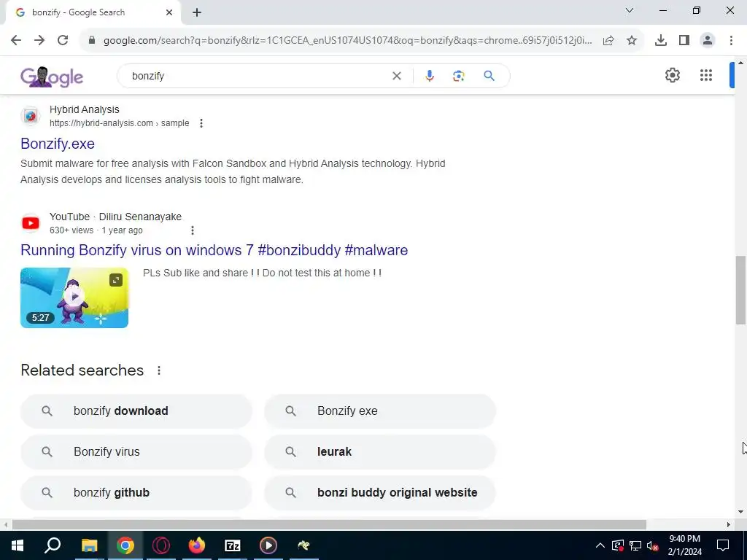The width and height of the screenshot is (747, 560).
Task: Search related: bonzify github
Action: (136, 493)
